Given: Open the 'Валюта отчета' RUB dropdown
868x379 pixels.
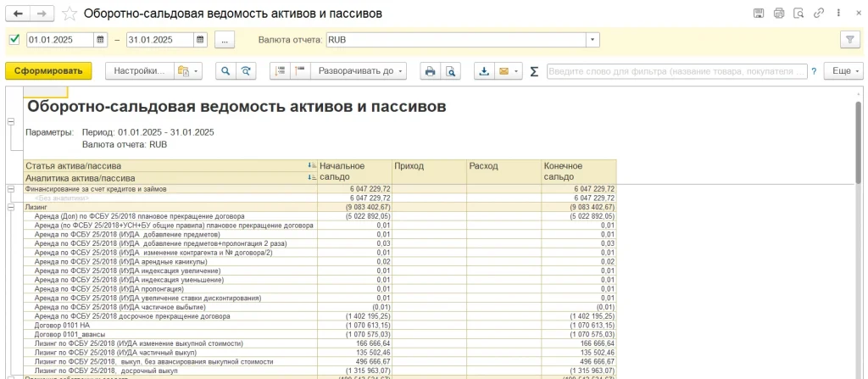Looking at the screenshot, I should (593, 40).
